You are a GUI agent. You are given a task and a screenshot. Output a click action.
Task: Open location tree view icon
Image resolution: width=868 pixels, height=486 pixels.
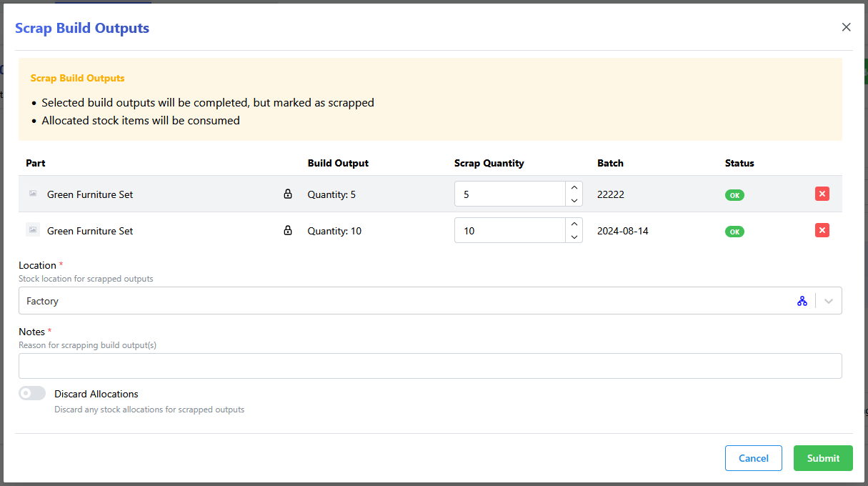(802, 301)
